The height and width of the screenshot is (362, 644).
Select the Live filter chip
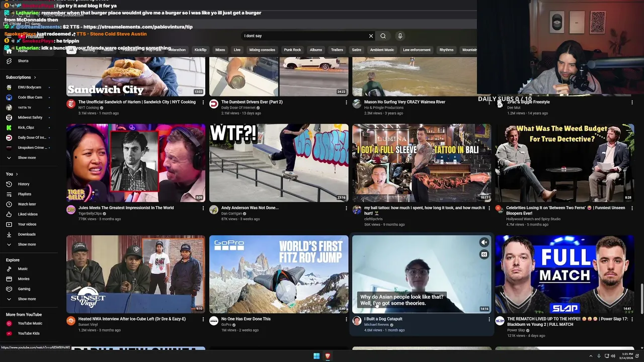coord(237,50)
